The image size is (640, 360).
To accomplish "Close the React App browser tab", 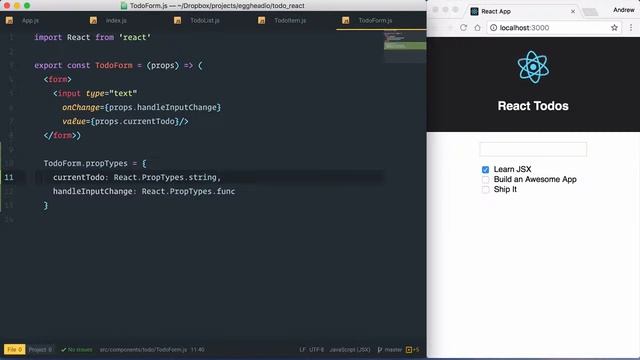I will (x=573, y=11).
